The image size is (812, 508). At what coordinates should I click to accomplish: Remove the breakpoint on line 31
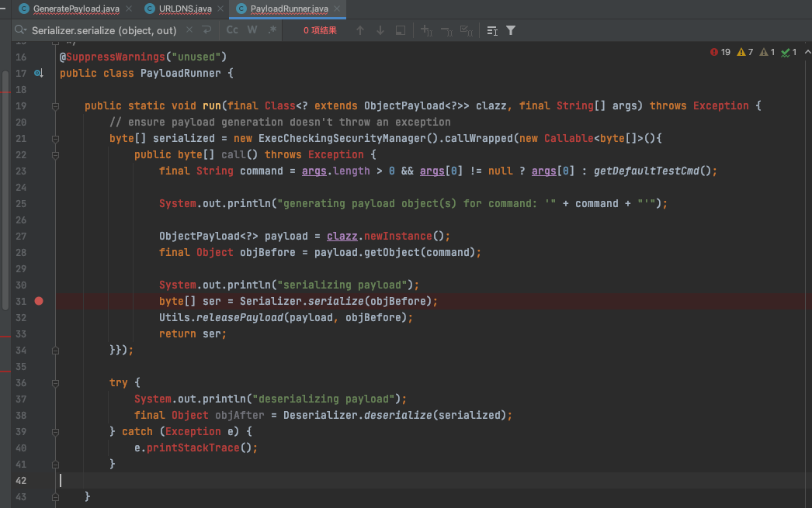click(39, 301)
